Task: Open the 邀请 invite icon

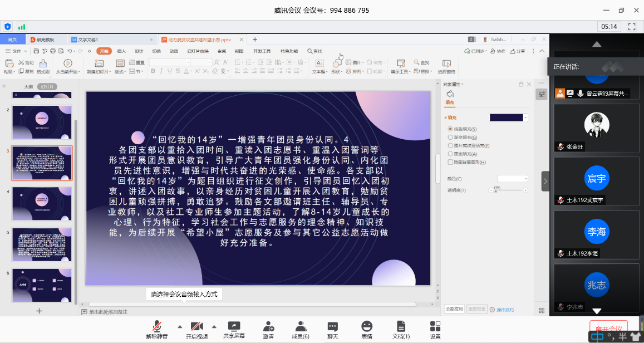Action: [x=268, y=327]
